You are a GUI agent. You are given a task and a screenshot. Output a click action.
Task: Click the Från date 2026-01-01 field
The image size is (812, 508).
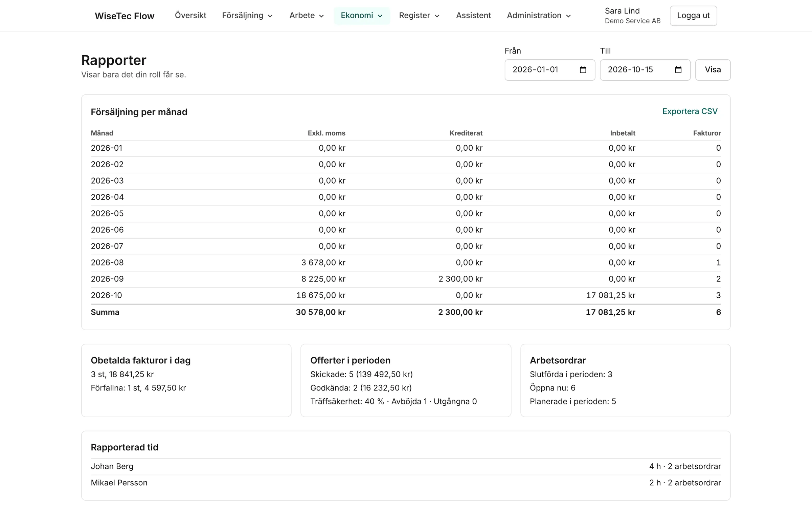click(x=550, y=70)
